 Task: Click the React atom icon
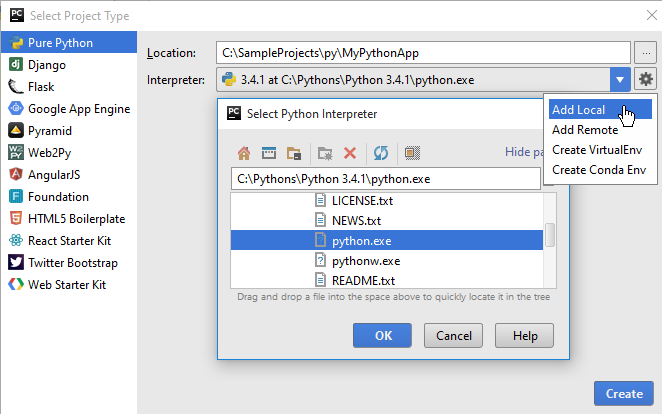click(x=16, y=241)
